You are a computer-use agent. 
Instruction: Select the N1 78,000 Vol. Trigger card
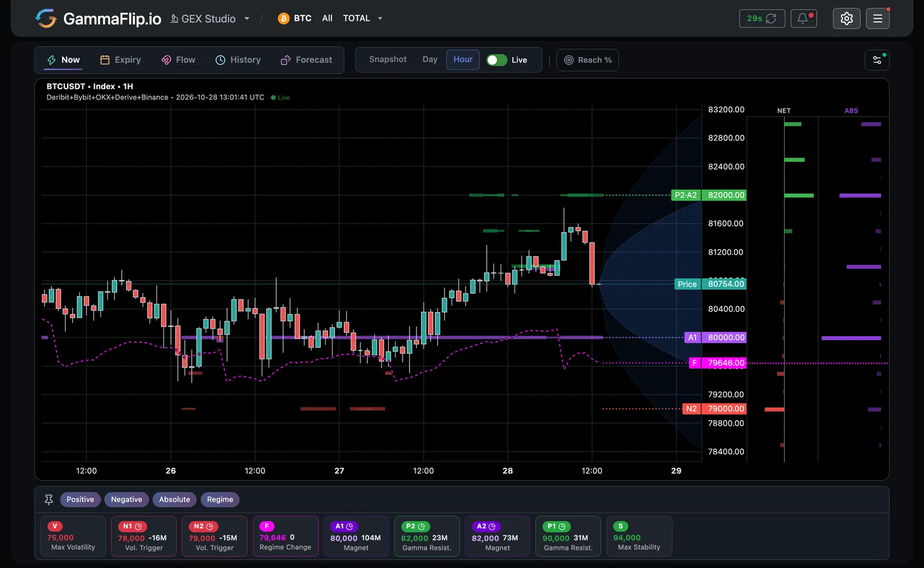coord(144,536)
